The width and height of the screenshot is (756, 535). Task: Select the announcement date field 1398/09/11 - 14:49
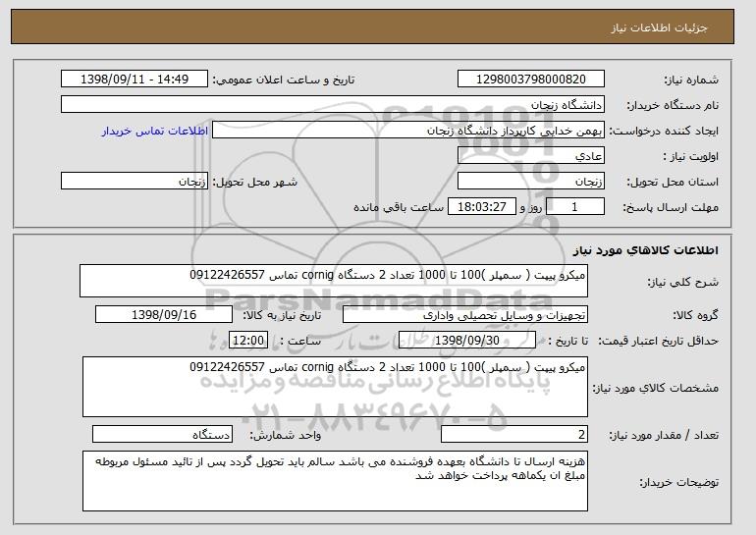135,80
